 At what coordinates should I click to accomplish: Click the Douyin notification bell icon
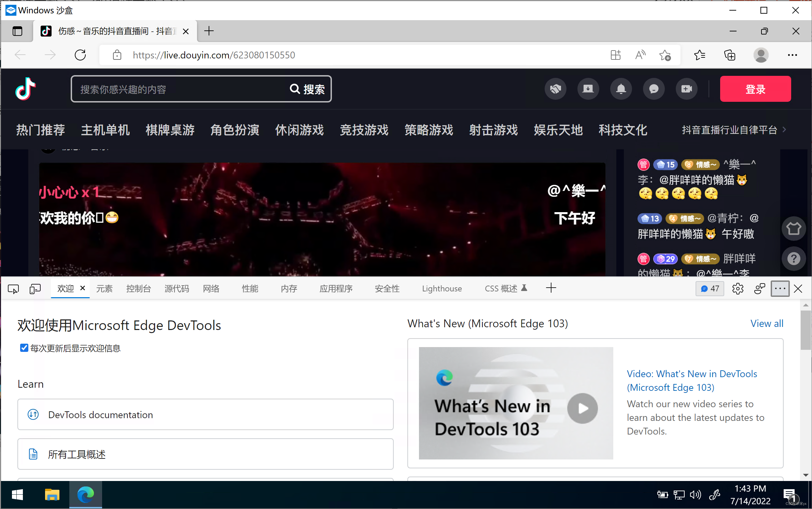[621, 89]
